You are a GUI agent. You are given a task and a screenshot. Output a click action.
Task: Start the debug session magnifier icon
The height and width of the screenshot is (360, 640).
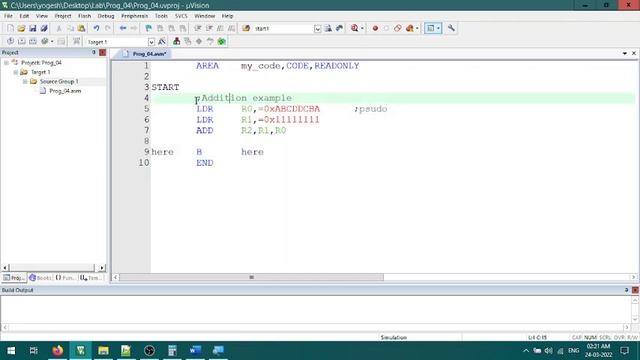(354, 28)
